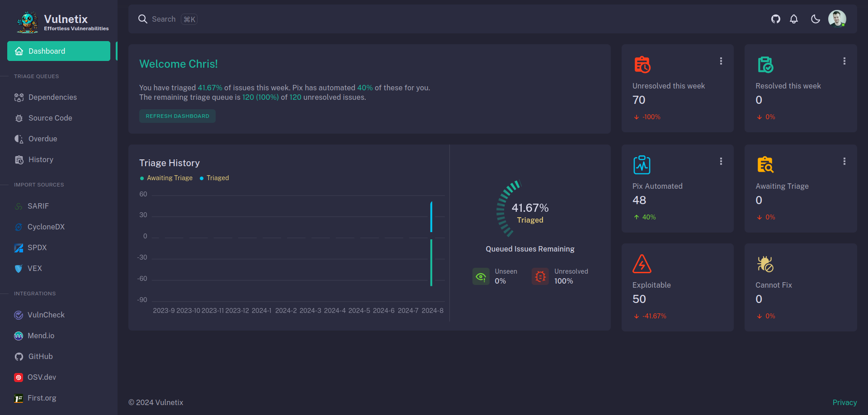Click the Vulnetix logo mascot
Image resolution: width=868 pixels, height=415 pixels.
coord(28,22)
